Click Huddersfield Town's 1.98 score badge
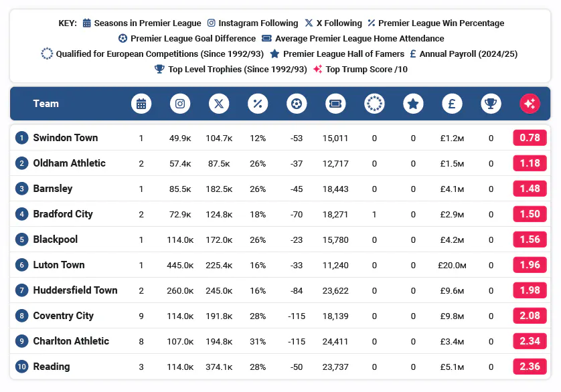The width and height of the screenshot is (561, 392). coord(530,290)
